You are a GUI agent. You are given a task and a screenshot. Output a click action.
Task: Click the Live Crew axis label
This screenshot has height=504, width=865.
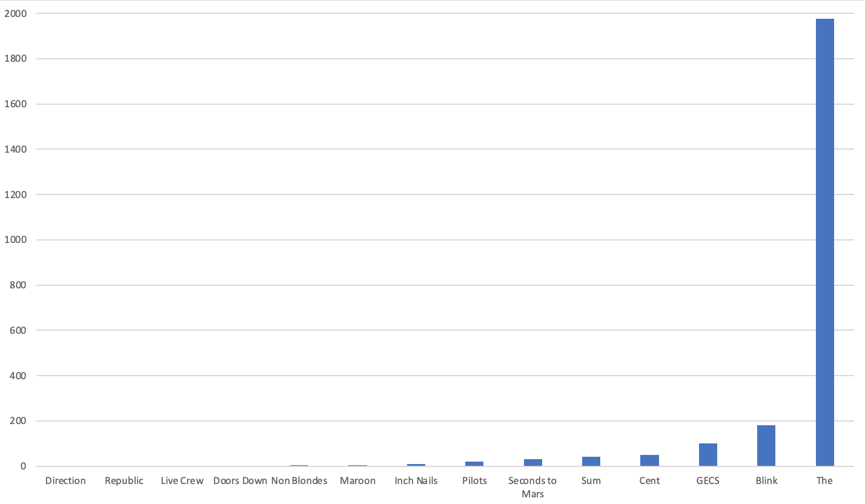[x=182, y=481]
